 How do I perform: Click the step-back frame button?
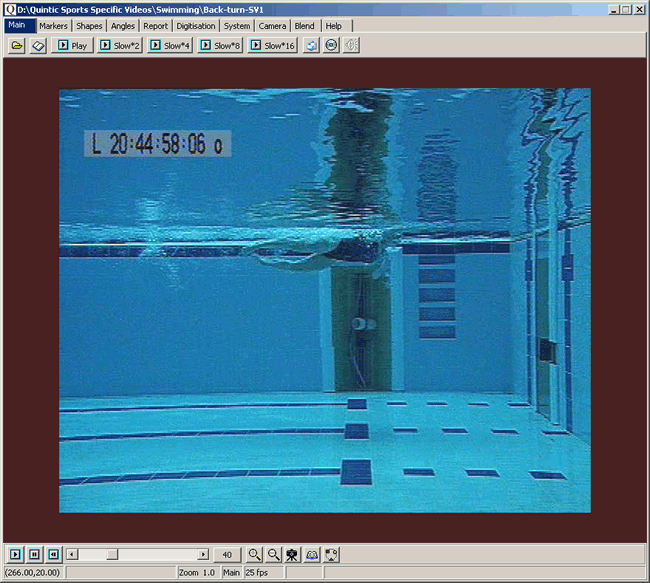[53, 554]
